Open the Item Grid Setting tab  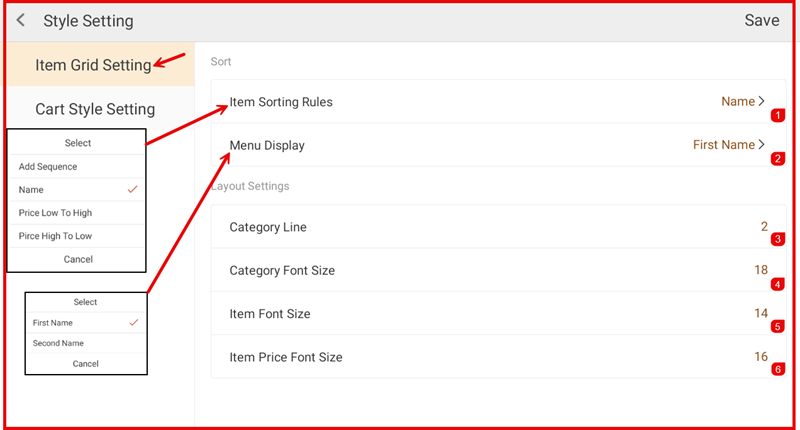[92, 65]
